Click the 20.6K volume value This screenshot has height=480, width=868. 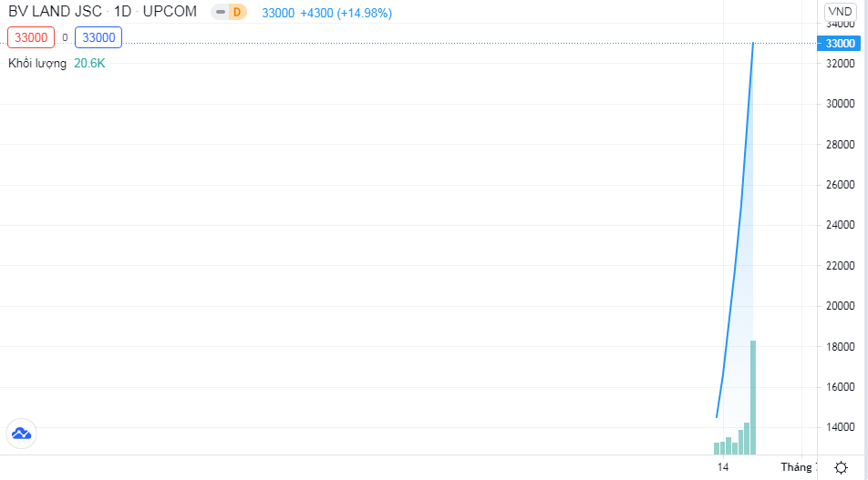coord(89,64)
